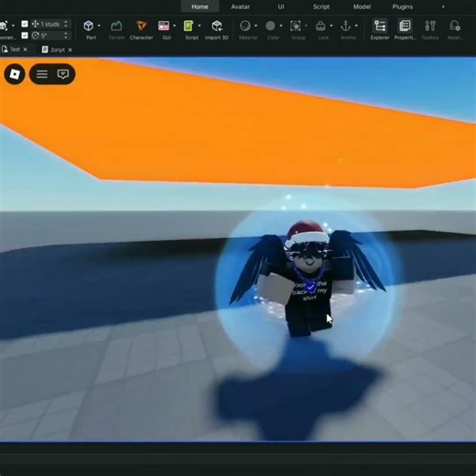Toggle the move snapping checkbox (1 studs)
This screenshot has height=476, width=476.
pos(25,24)
